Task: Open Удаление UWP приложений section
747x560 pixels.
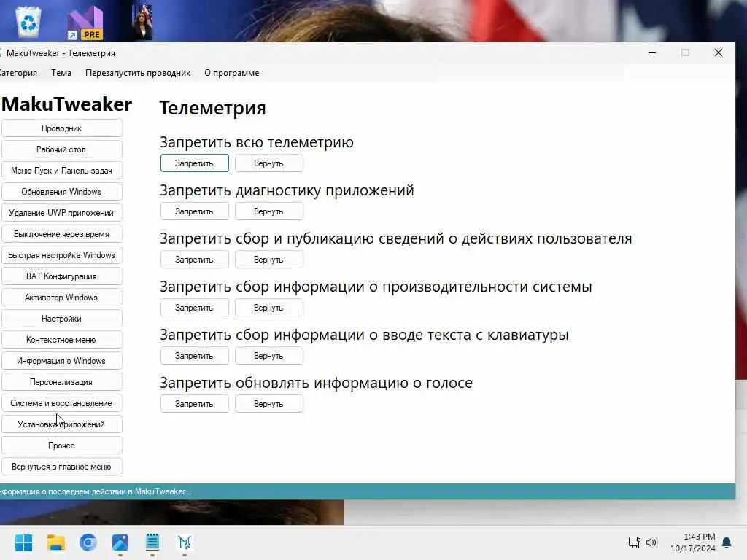Action: (x=62, y=213)
